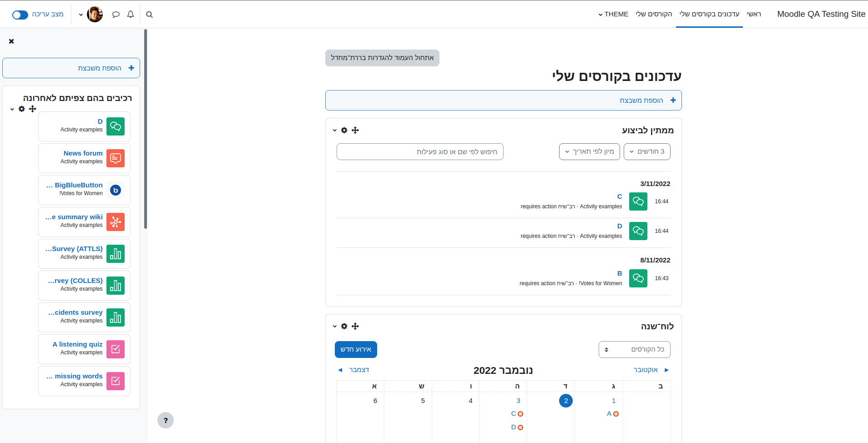Open calendar event C on November 3
This screenshot has height=443, width=868.
tap(517, 413)
